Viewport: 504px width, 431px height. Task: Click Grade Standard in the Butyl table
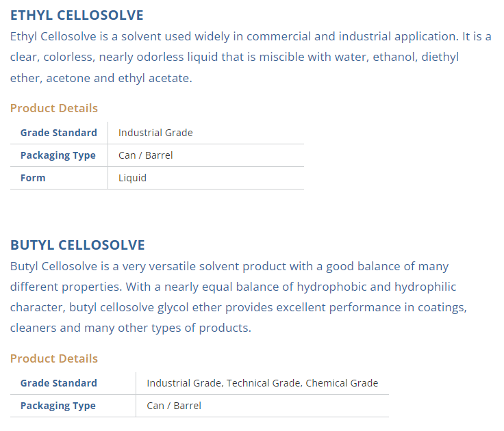(59, 383)
